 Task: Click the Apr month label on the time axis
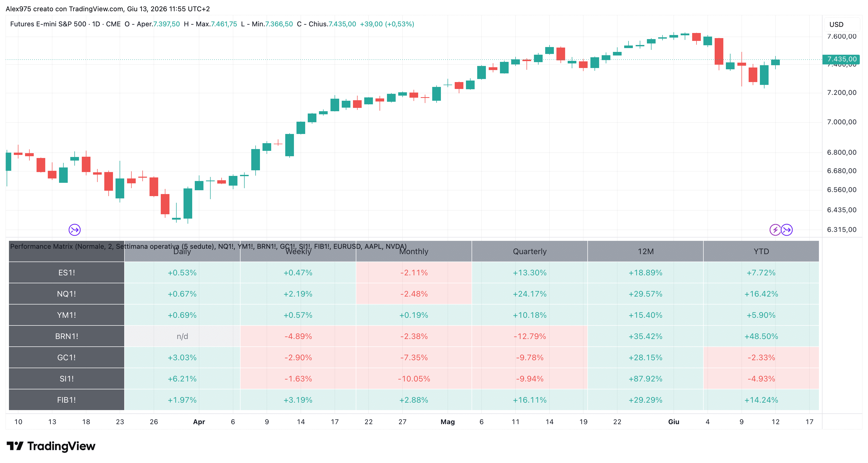coord(199,422)
